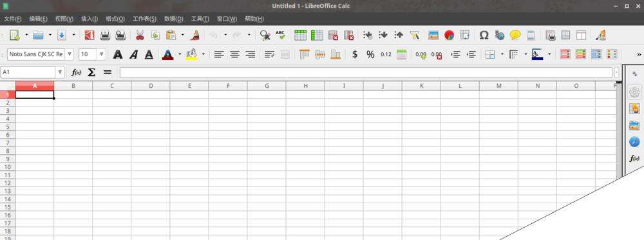Freeze rows and columns
644x240 pixels.
[565, 35]
